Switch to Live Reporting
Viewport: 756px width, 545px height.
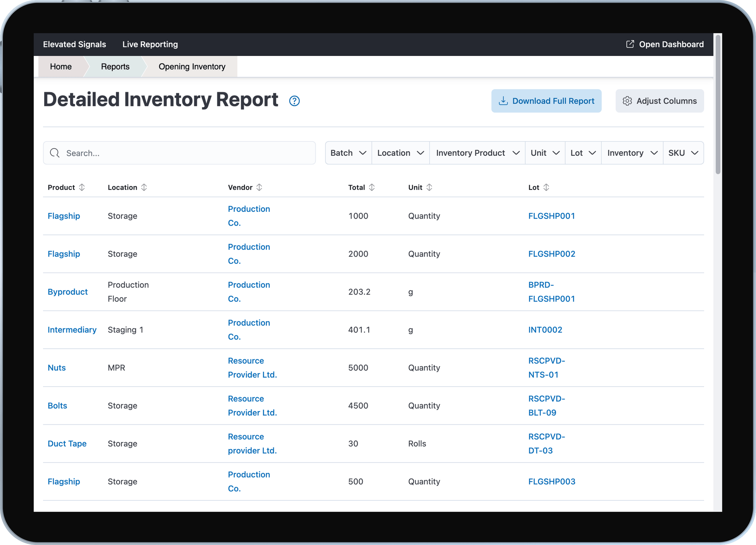click(x=150, y=44)
